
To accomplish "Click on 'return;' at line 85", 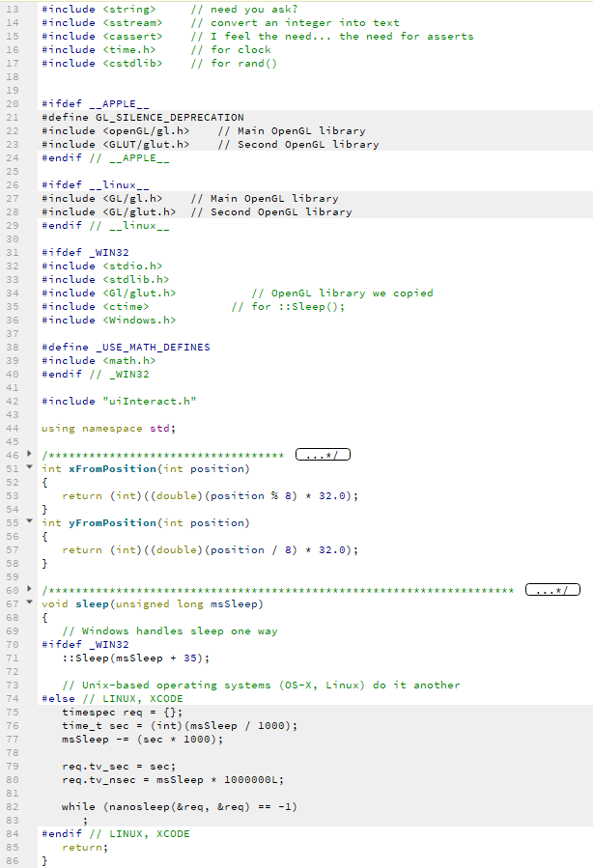I will tap(85, 848).
